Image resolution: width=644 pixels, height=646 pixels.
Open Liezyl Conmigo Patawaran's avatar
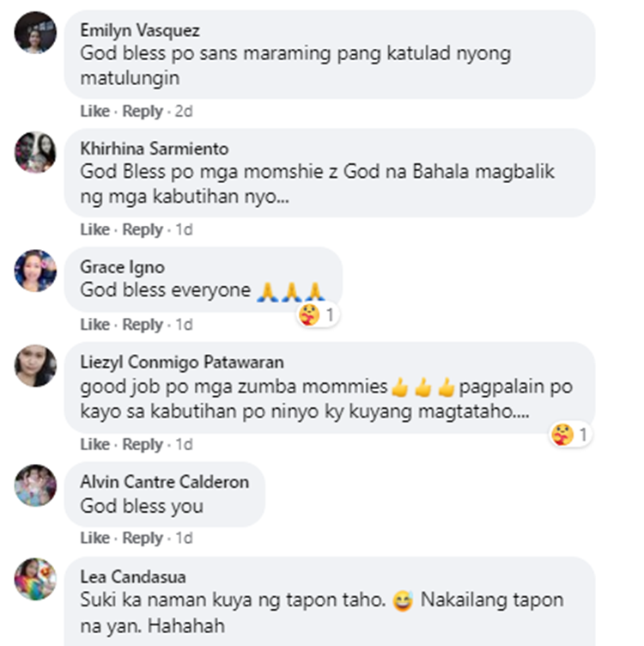[x=35, y=365]
